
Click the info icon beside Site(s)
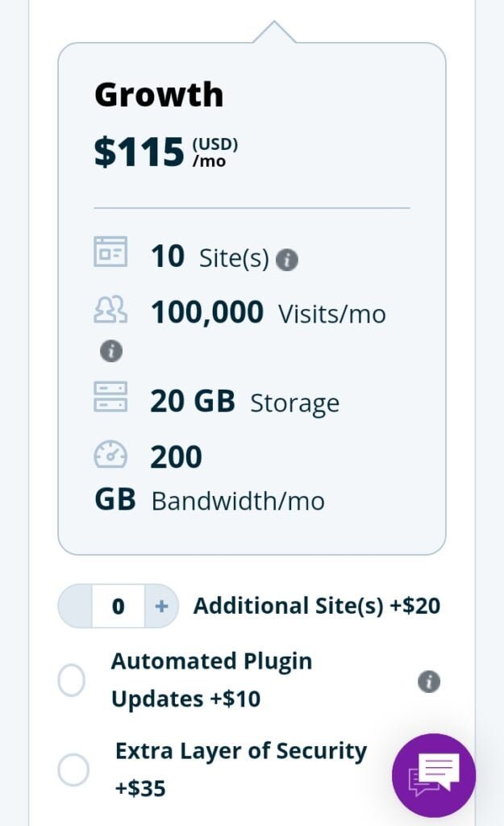tap(287, 260)
